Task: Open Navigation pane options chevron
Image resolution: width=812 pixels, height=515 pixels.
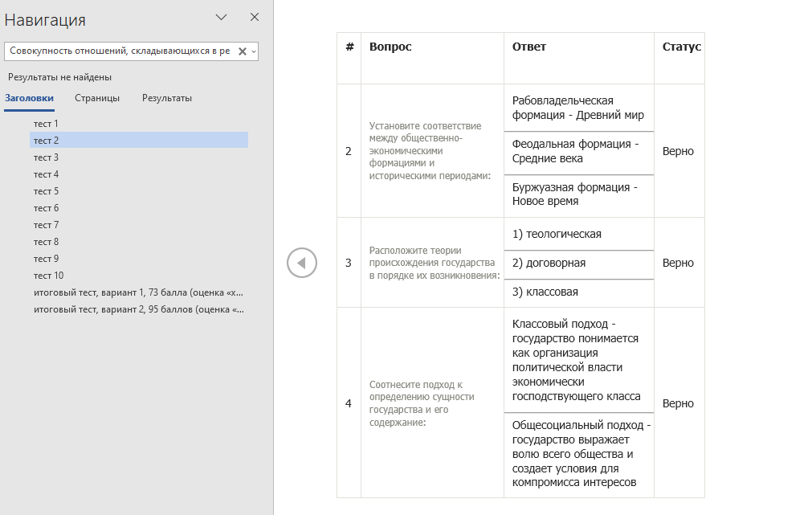Action: point(221,17)
